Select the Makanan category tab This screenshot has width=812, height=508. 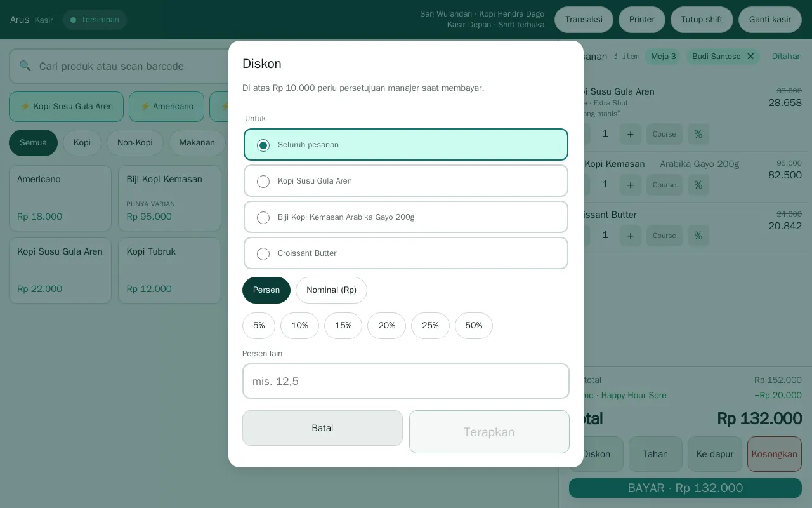[x=197, y=143]
